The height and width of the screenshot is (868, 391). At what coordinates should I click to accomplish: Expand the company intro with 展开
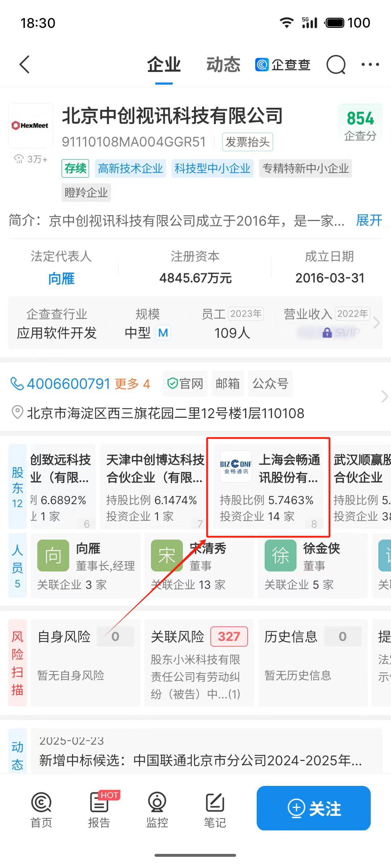click(369, 220)
